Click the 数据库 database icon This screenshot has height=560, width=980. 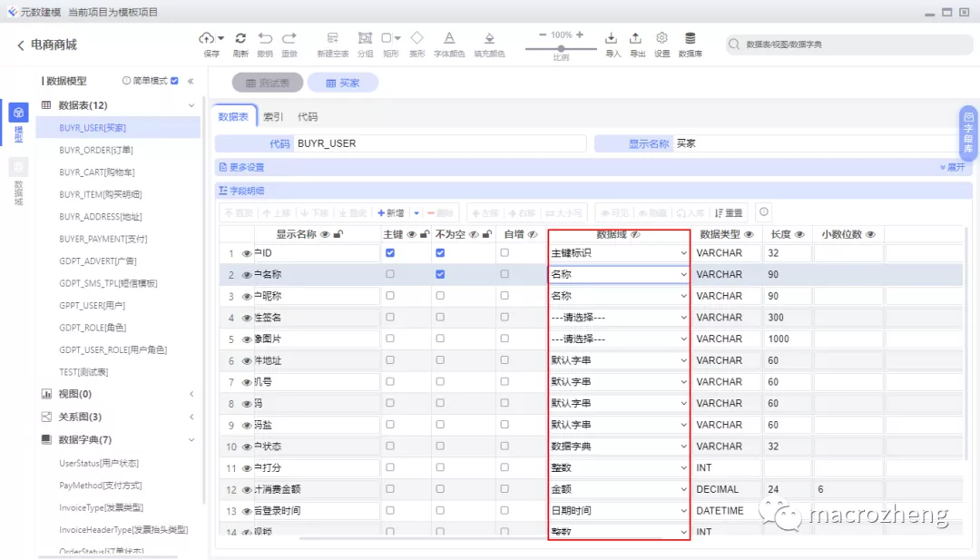click(x=690, y=38)
